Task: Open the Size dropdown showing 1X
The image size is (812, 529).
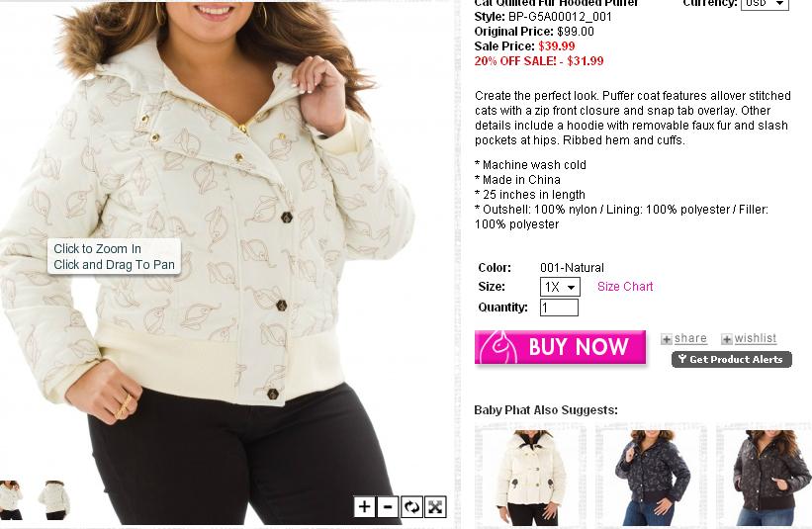Action: [560, 287]
